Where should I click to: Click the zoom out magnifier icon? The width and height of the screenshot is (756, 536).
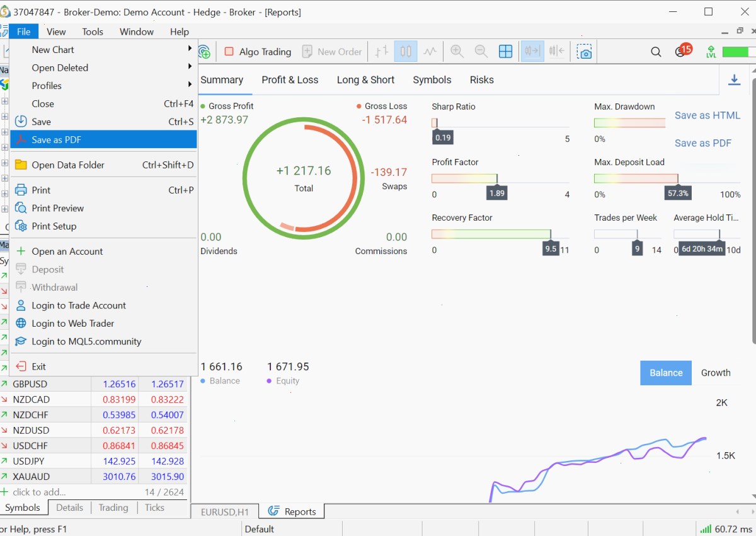coord(481,52)
